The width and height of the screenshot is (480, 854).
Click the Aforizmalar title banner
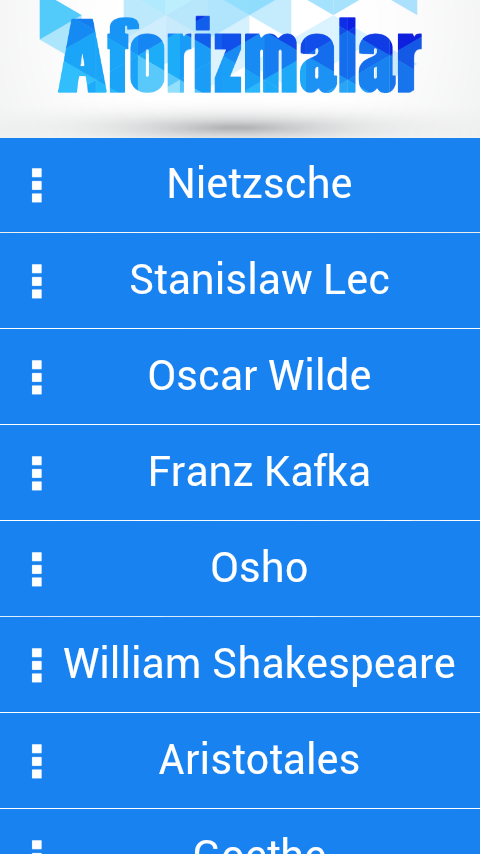[x=240, y=56]
